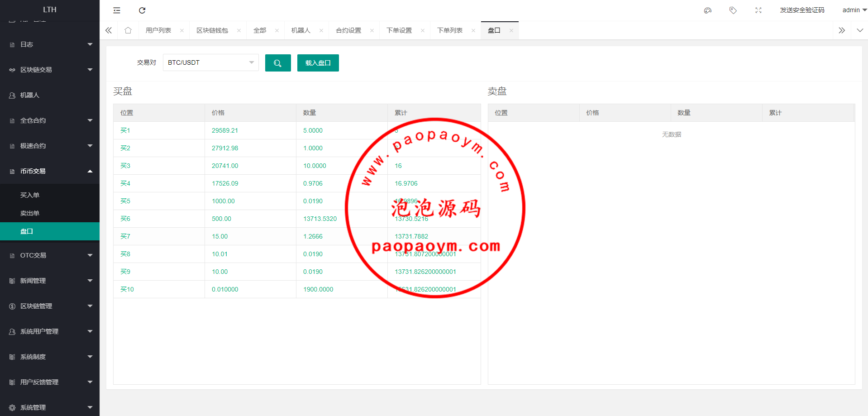Click the 载入盘口 button

318,63
